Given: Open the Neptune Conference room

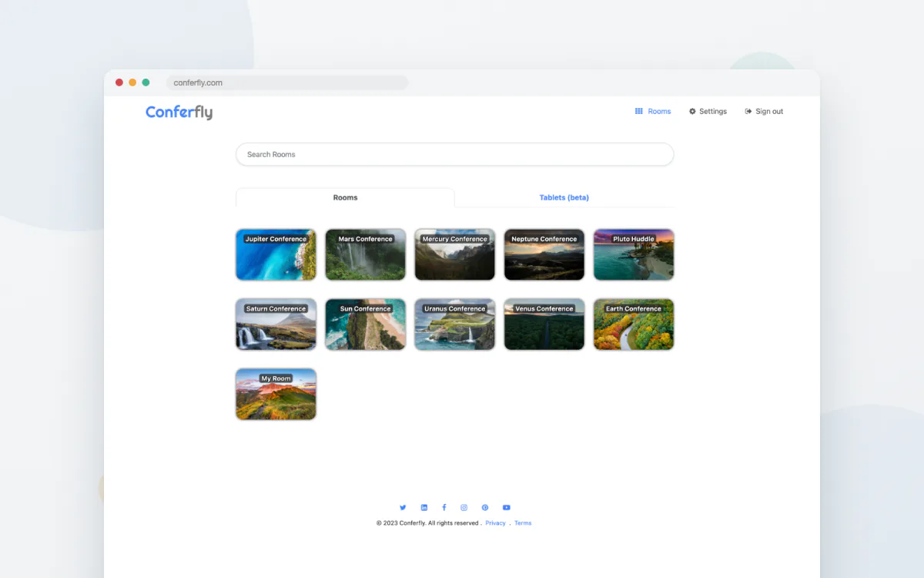Looking at the screenshot, I should (544, 254).
